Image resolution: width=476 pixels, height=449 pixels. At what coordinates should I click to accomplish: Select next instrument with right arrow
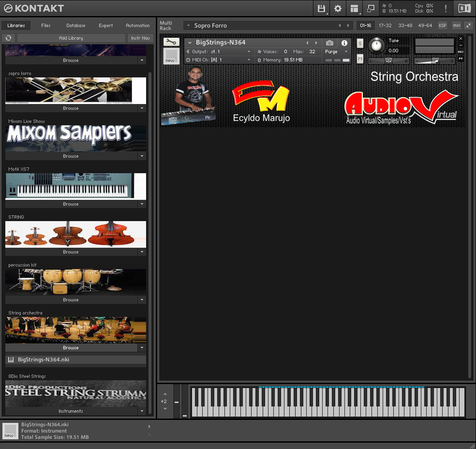316,43
